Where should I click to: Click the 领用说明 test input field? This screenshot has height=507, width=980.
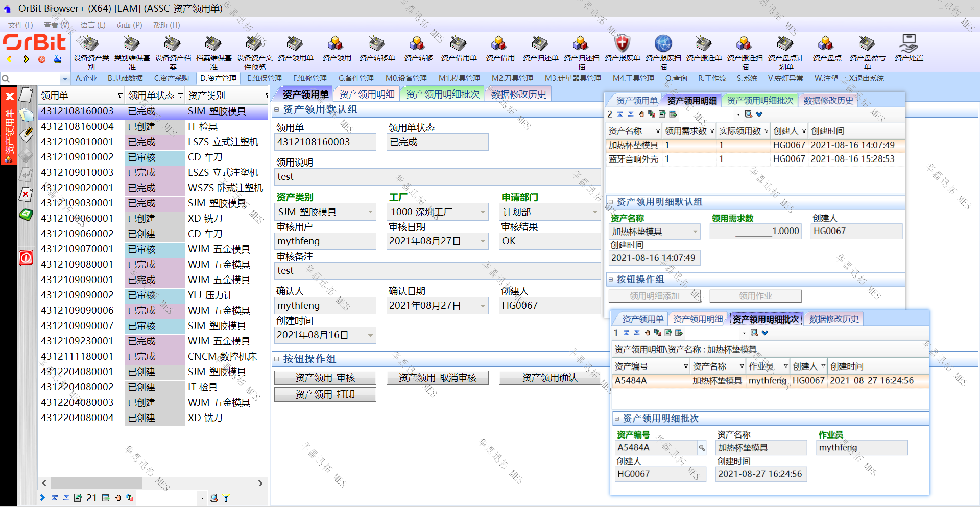click(x=438, y=177)
